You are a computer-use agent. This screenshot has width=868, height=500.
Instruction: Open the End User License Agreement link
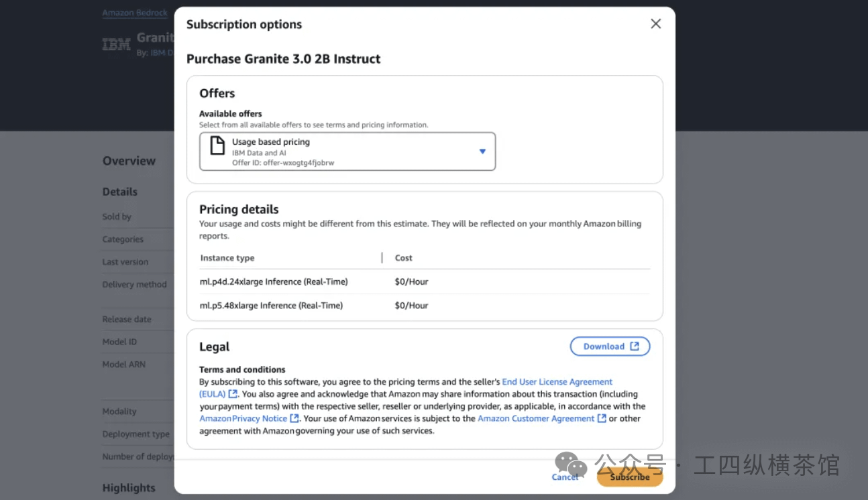pyautogui.click(x=557, y=382)
